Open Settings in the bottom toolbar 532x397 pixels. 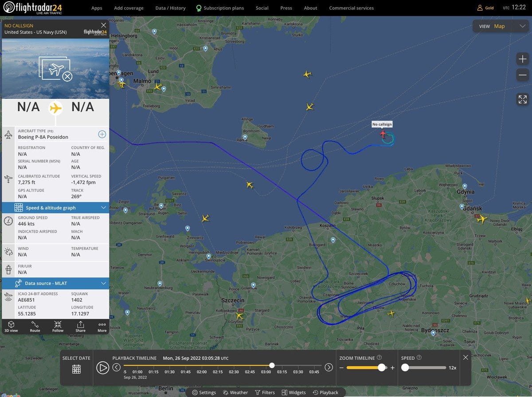click(204, 393)
